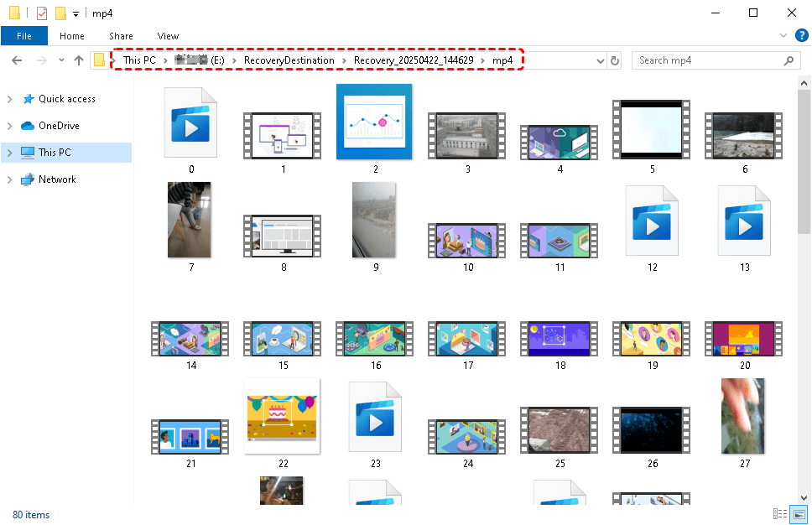Click the Up one level arrow
Viewport: 812px width, 525px height.
click(x=79, y=60)
